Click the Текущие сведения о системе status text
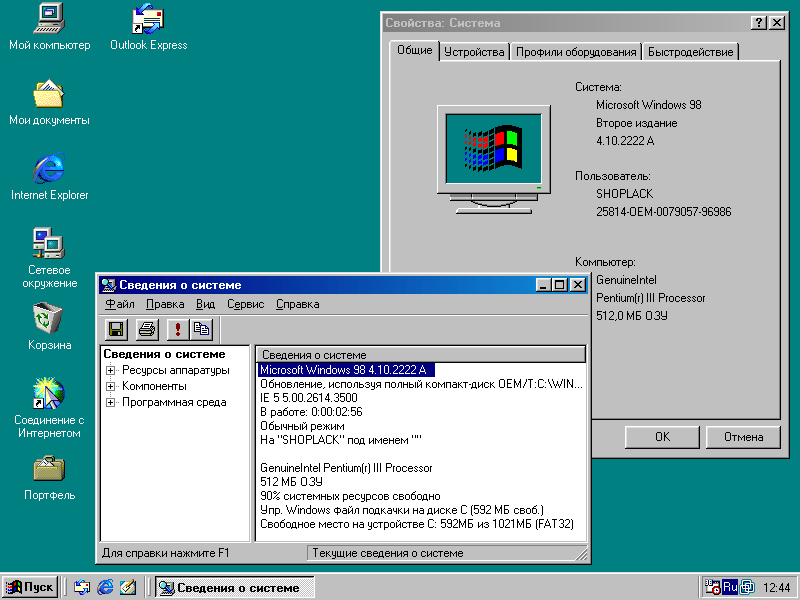800x600 pixels. (388, 553)
